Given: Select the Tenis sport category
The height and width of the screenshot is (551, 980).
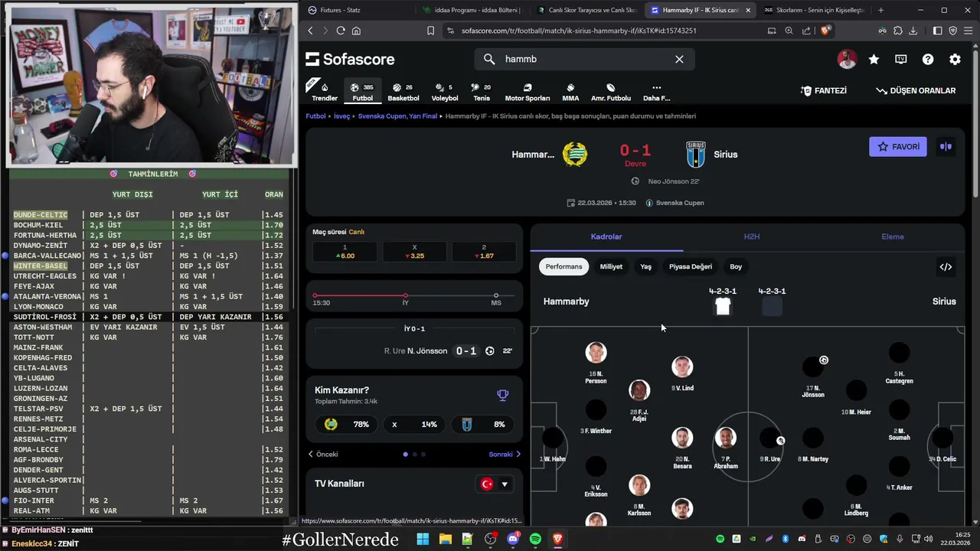Looking at the screenshot, I should tap(482, 92).
